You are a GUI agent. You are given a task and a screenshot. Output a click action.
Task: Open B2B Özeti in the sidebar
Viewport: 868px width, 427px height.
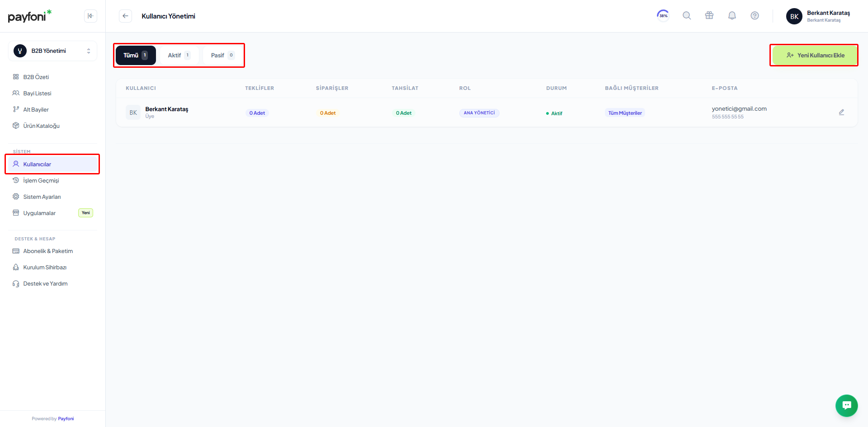click(x=52, y=77)
